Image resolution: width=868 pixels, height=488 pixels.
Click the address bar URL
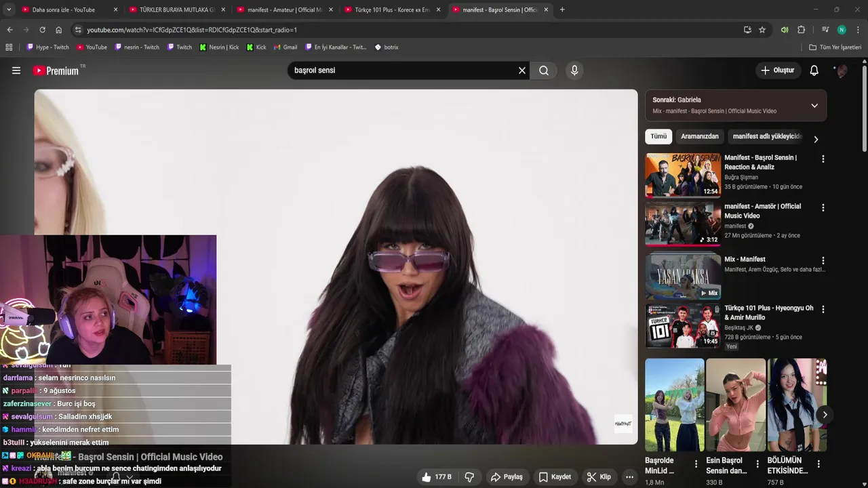192,30
